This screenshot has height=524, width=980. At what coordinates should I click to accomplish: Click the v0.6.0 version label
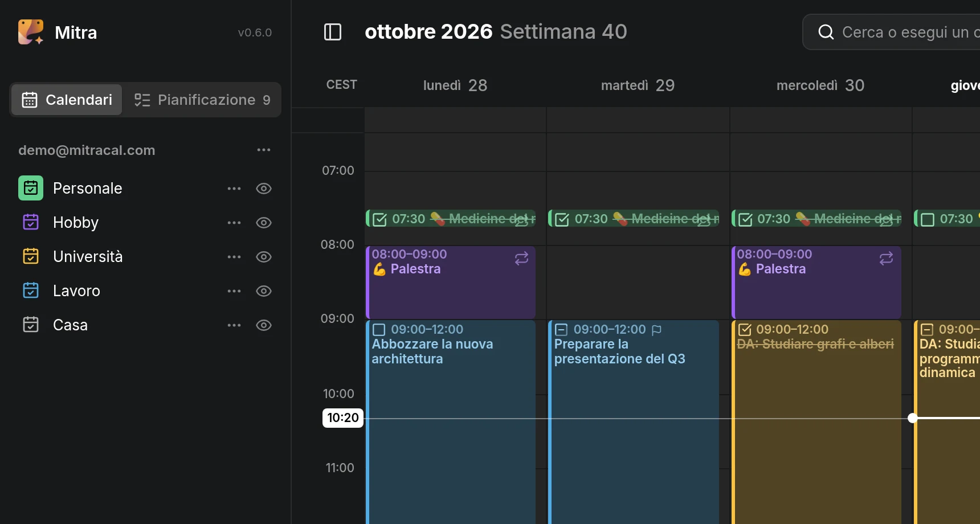(x=255, y=32)
